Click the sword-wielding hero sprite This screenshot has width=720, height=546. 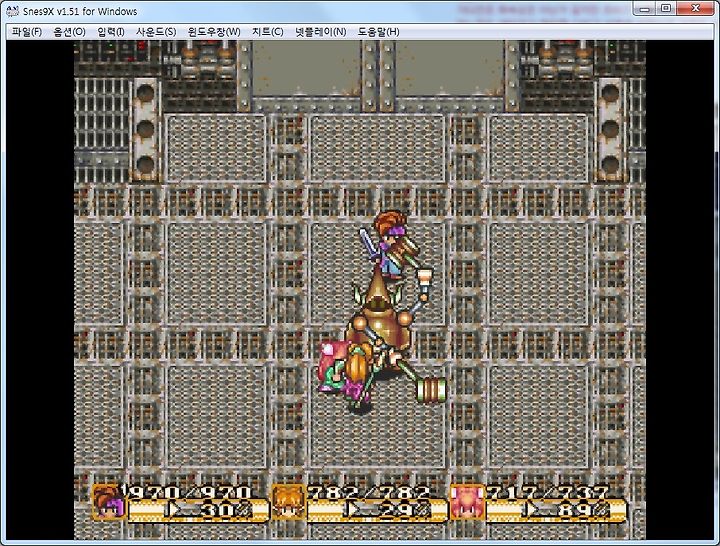[389, 244]
